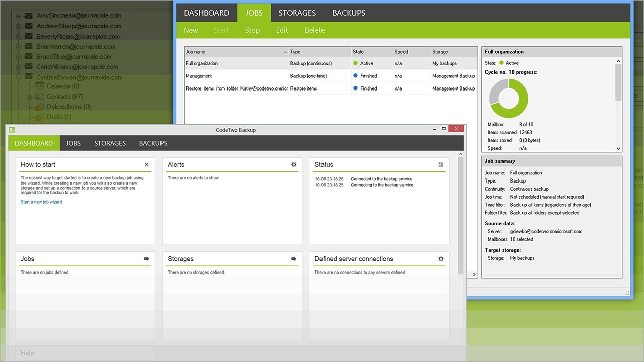Click the Drafts folder icon
Viewport: 644px width, 362px height.
coord(39,117)
